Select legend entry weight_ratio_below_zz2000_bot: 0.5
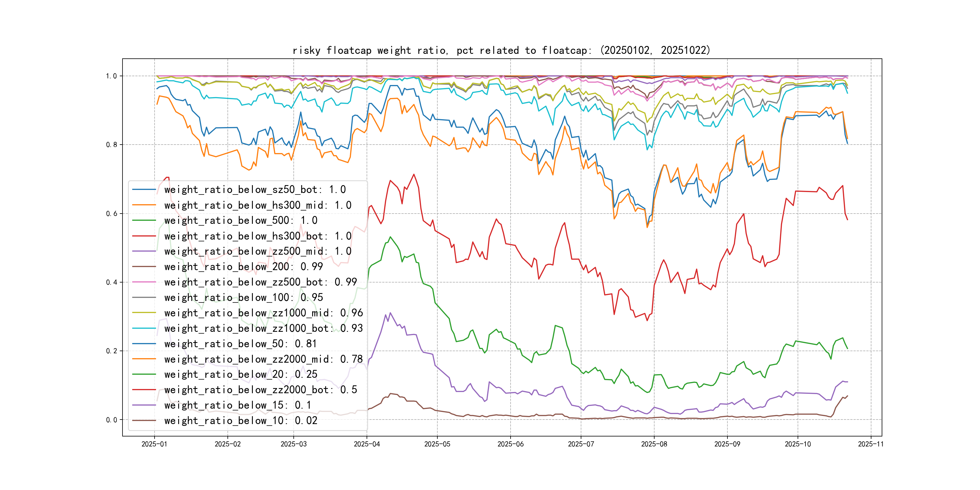The width and height of the screenshot is (980, 490). (261, 390)
